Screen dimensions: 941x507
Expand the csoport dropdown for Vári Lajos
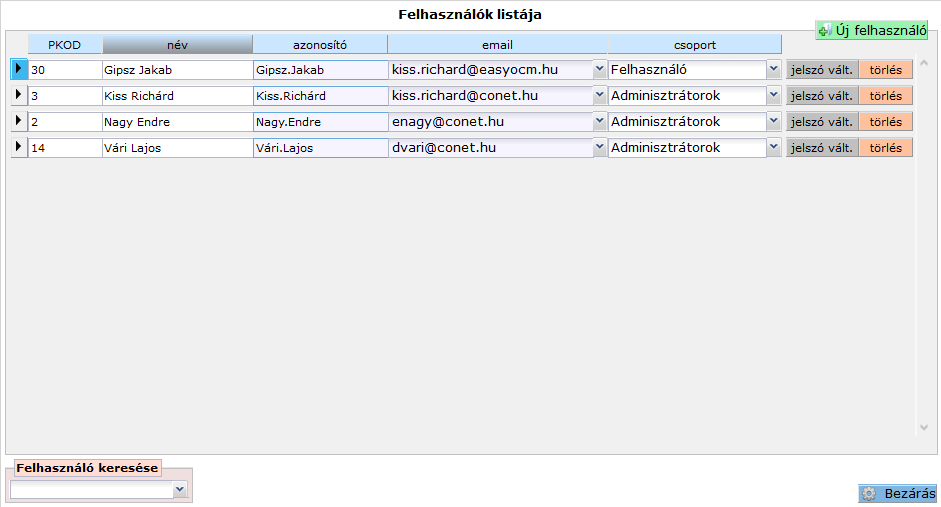[773, 148]
